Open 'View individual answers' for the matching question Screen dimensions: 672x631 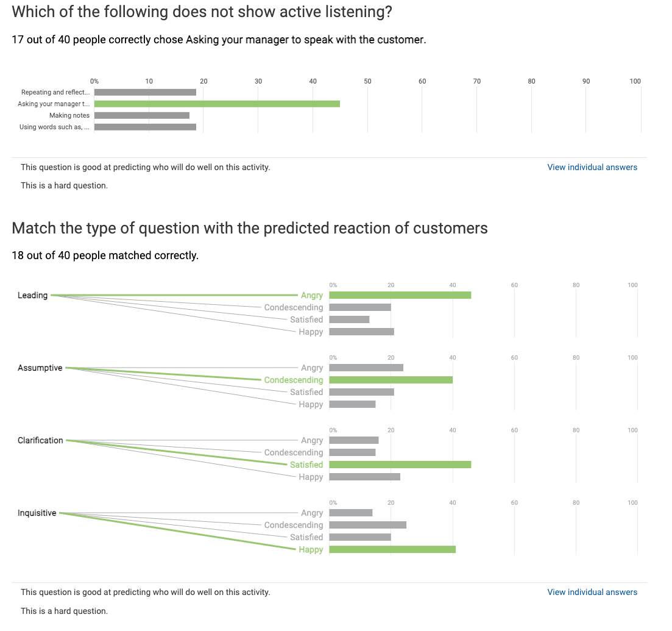[x=592, y=591]
